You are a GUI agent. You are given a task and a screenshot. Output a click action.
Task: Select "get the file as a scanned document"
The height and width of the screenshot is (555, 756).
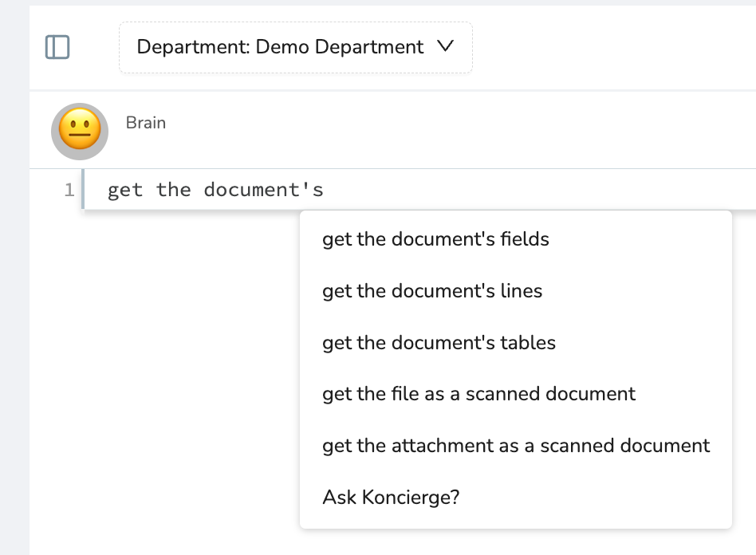point(478,394)
